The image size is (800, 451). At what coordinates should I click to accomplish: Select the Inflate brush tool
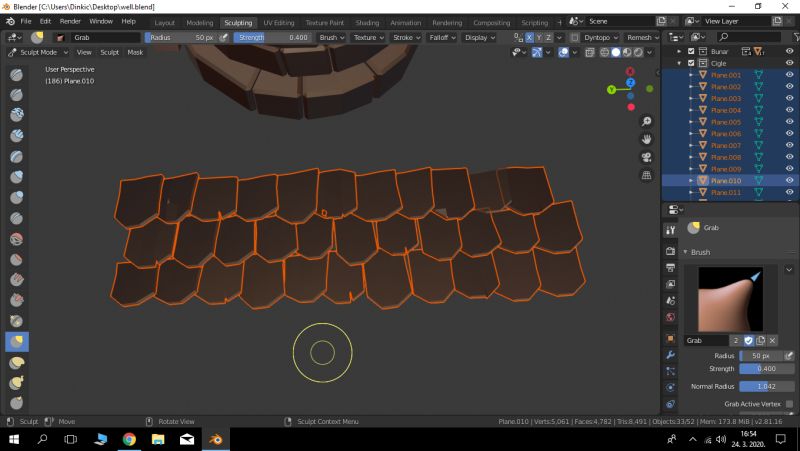[16, 177]
